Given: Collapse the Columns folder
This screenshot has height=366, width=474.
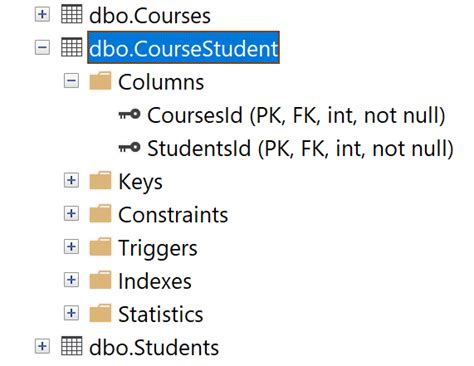Looking at the screenshot, I should click(71, 81).
